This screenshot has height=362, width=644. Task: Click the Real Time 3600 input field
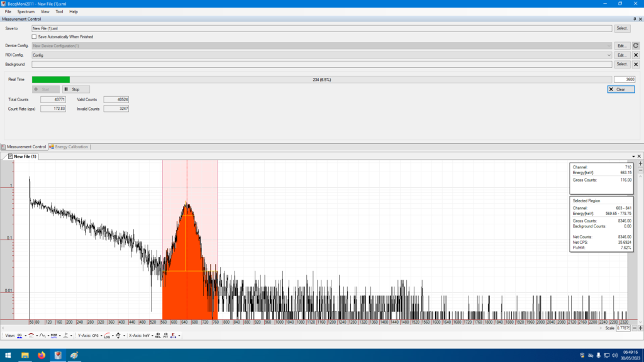pyautogui.click(x=625, y=80)
